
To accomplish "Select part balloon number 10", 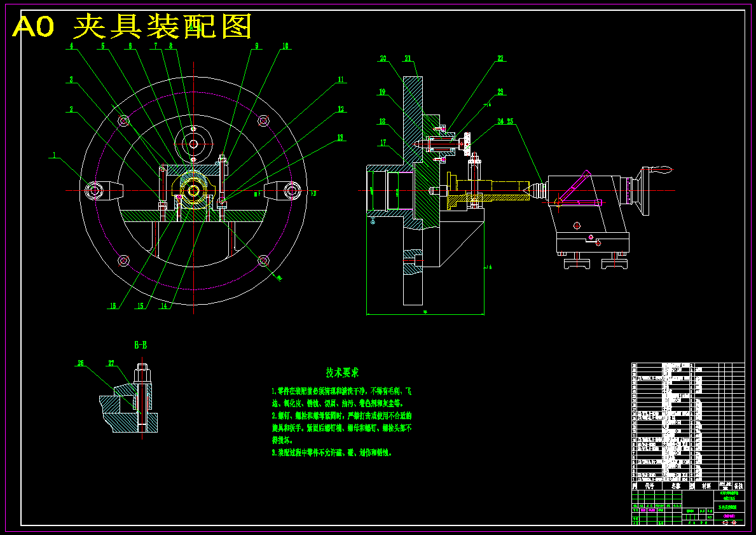I will 285,46.
